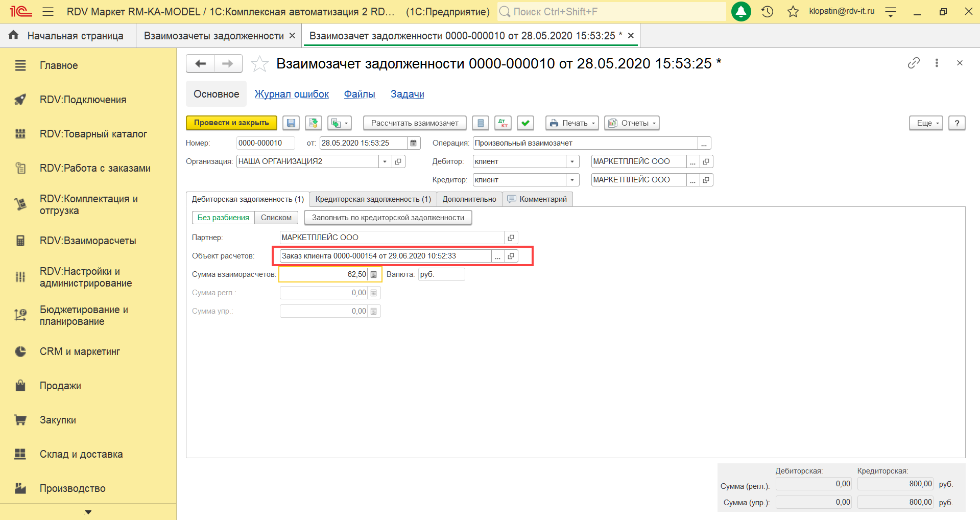Switch to Кредиторская задолженность (1) tab
Image resolution: width=980 pixels, height=520 pixels.
point(373,199)
